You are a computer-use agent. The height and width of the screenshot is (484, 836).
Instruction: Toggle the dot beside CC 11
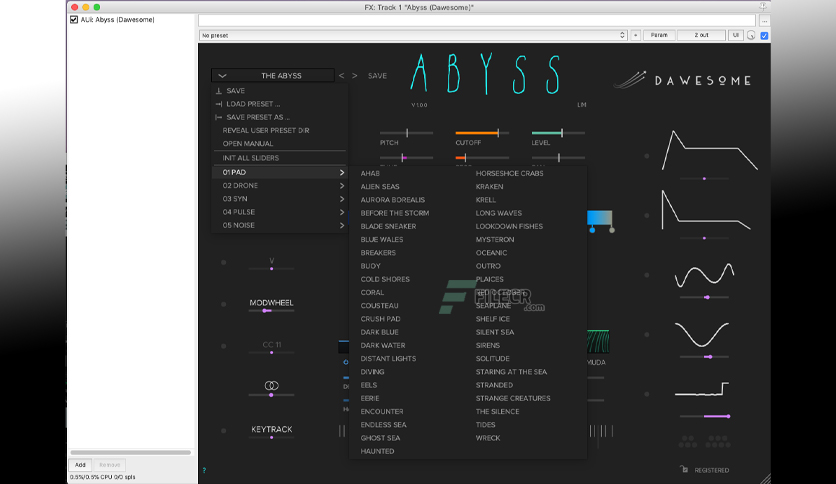coord(223,346)
